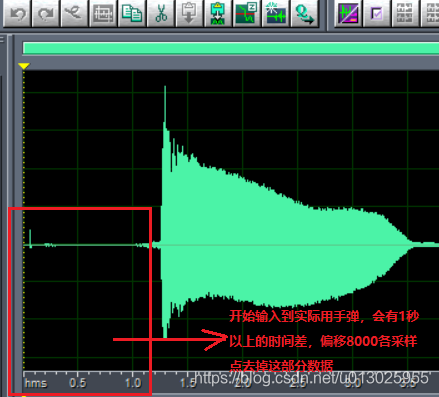Redo the undone edit
Screen dimensions: 439x397
click(45, 13)
